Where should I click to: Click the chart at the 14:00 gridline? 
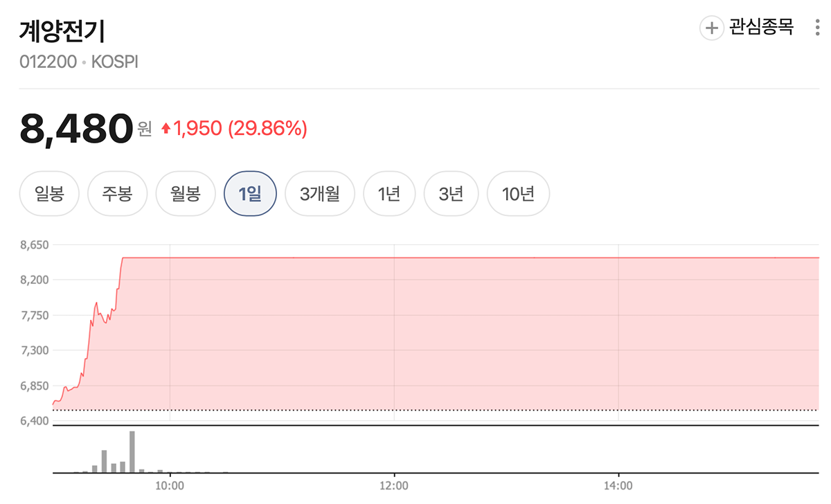pos(618,332)
